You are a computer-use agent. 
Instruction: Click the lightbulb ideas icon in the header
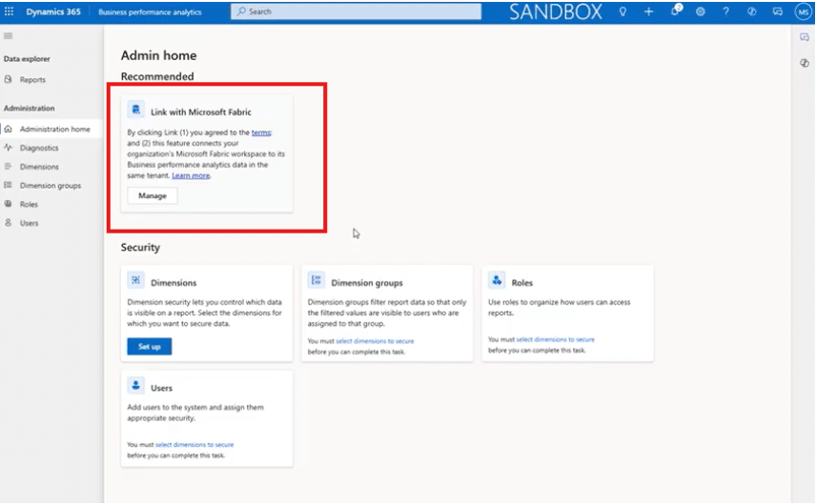[x=623, y=11]
